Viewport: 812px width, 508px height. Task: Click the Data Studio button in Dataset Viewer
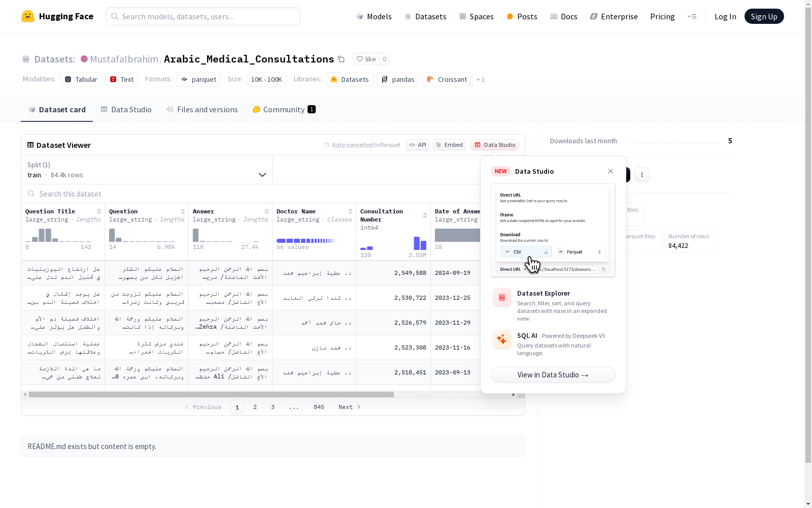[495, 145]
